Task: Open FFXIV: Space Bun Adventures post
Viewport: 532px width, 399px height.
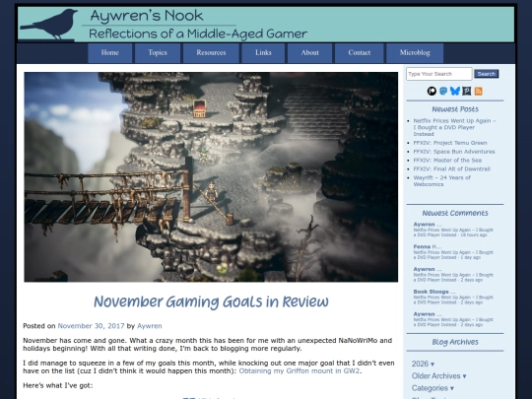Action: pos(454,152)
